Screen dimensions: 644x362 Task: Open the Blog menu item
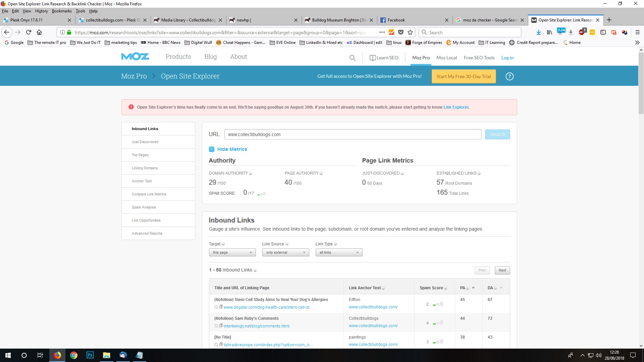point(210,57)
